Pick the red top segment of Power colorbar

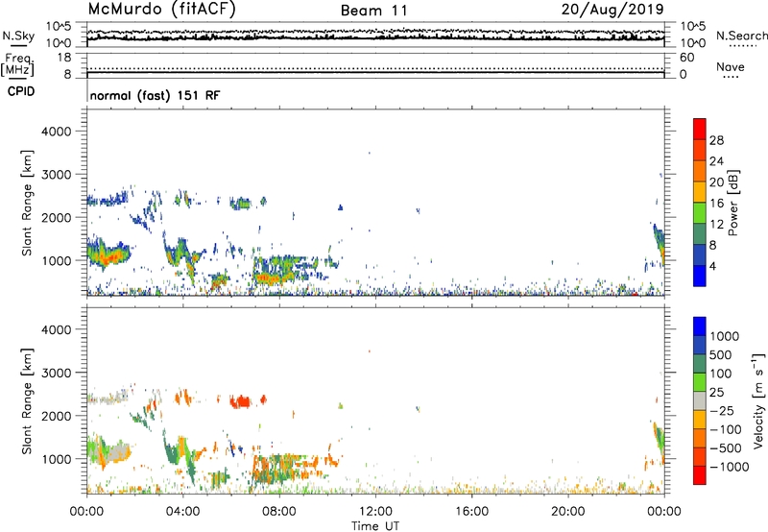tap(700, 129)
